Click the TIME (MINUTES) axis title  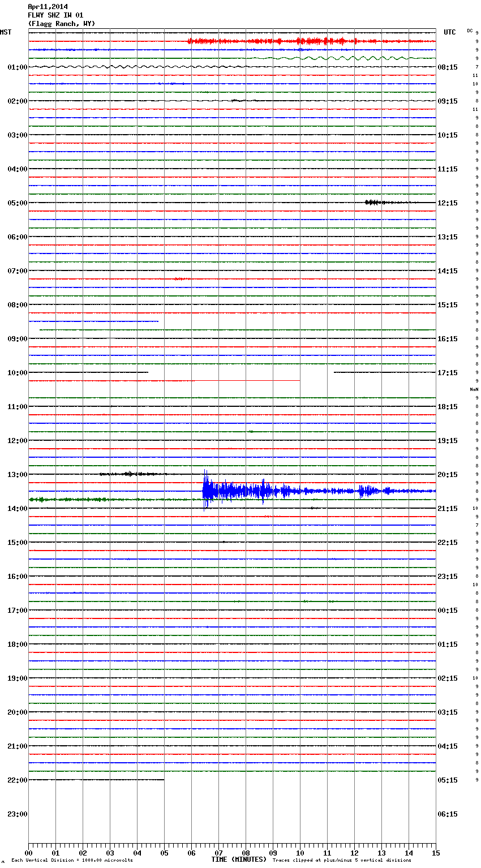(x=239, y=860)
